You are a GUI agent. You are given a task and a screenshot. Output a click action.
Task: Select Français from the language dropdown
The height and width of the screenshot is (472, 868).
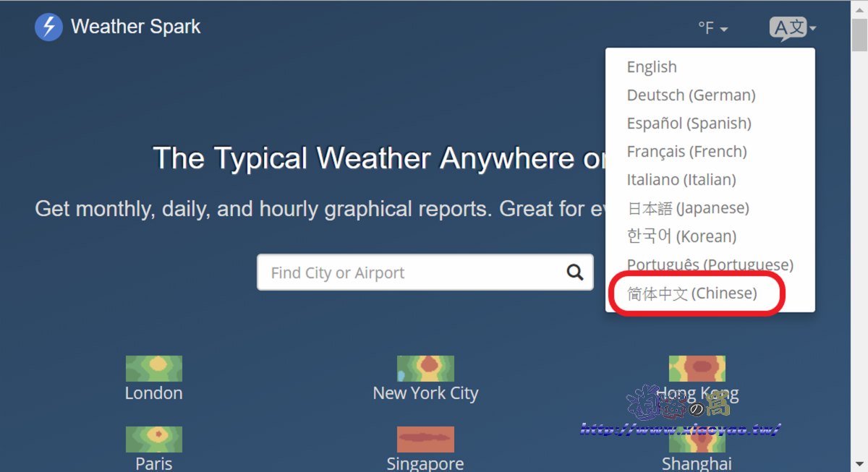click(686, 151)
